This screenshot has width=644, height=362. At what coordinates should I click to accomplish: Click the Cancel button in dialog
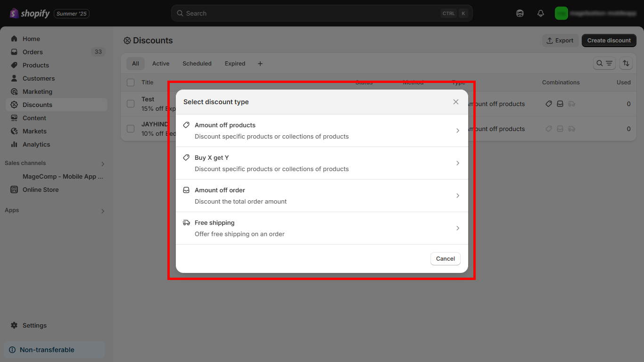pyautogui.click(x=445, y=259)
